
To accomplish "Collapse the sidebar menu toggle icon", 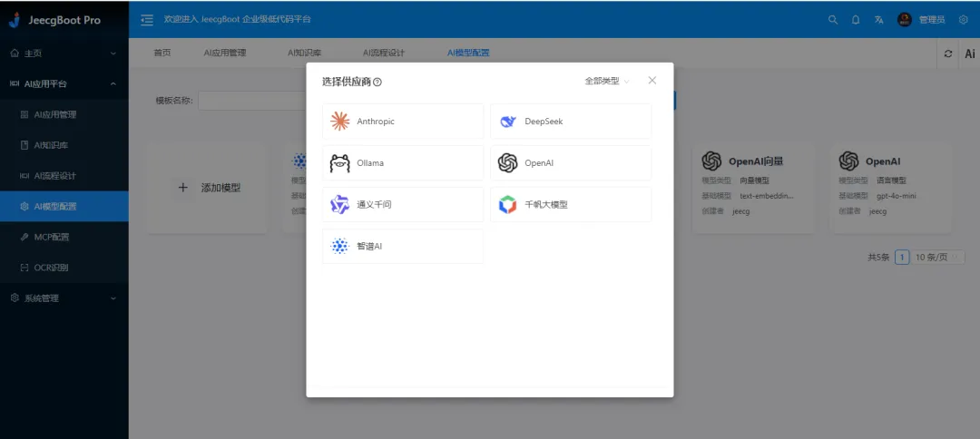I will point(147,19).
